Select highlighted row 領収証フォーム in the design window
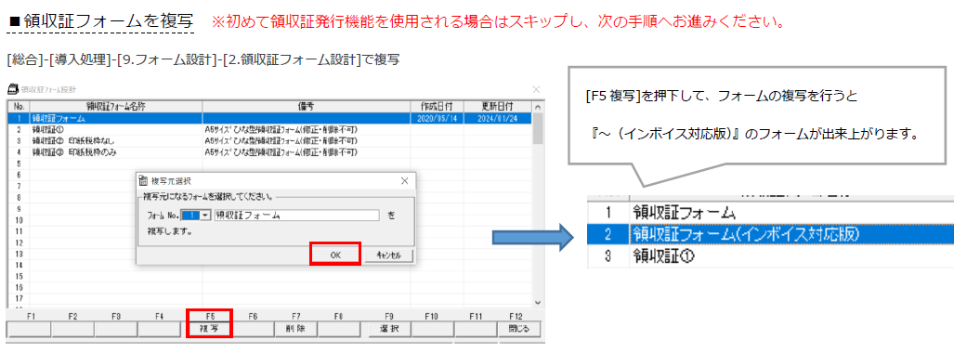 pyautogui.click(x=269, y=118)
